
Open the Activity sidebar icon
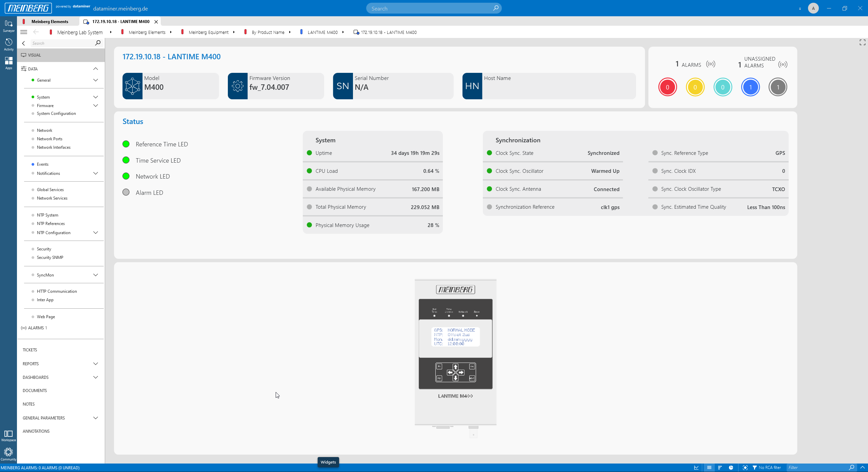click(8, 45)
